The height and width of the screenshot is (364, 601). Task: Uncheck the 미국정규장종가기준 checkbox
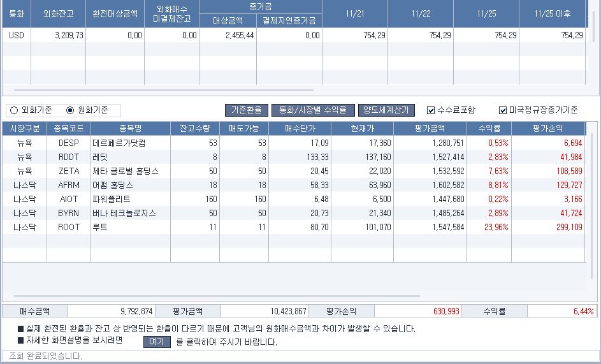pos(503,110)
